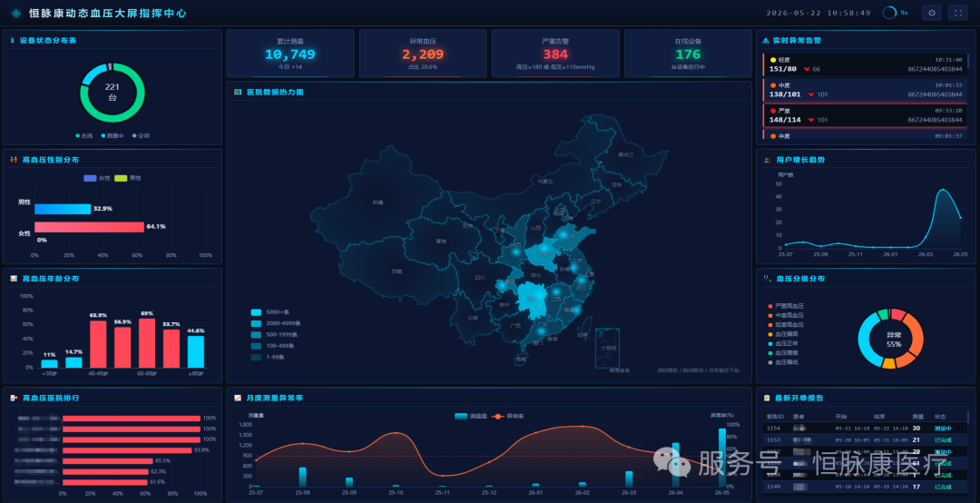The height and width of the screenshot is (503, 980).
Task: Click the alert list scrollbar
Action: [968, 61]
